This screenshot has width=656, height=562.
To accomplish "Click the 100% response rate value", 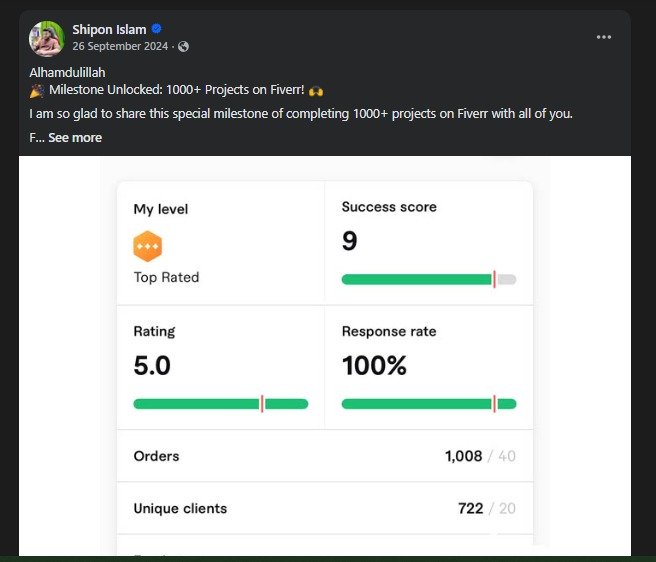I will (374, 366).
